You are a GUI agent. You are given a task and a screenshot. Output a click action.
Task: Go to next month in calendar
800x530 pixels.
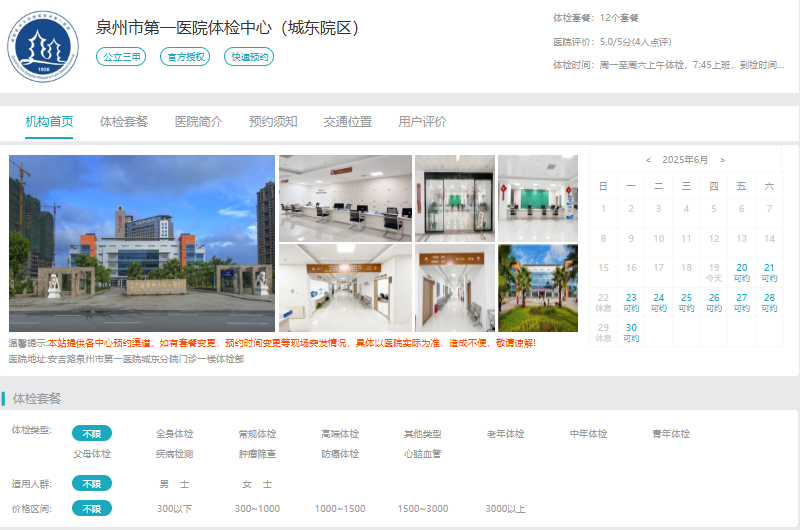(723, 160)
